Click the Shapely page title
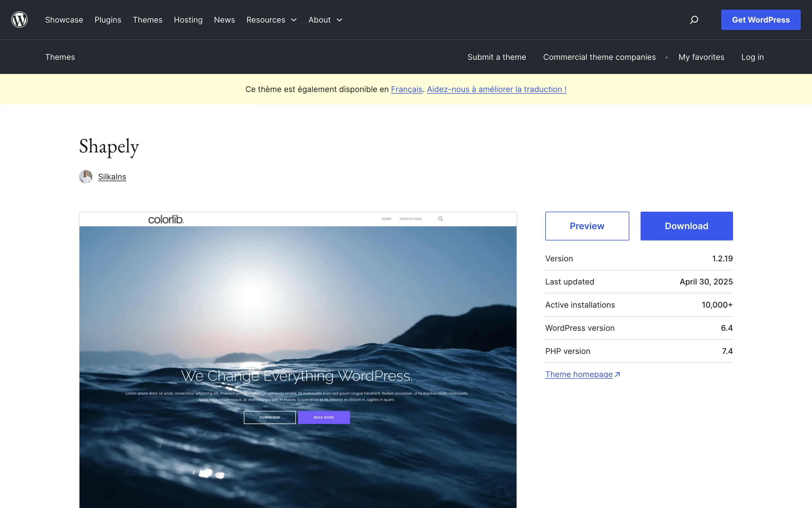This screenshot has height=508, width=812. (109, 146)
